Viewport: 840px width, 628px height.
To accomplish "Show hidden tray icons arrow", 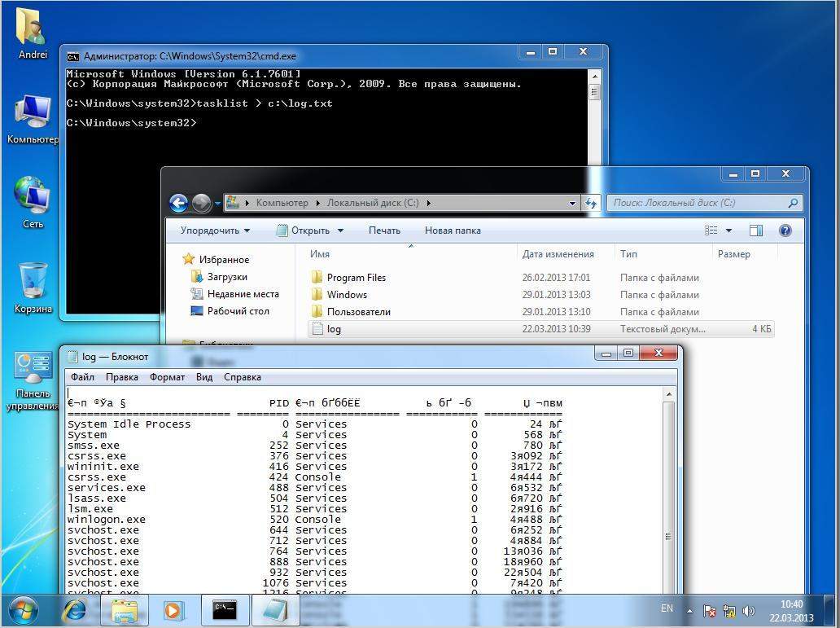I will tap(689, 611).
